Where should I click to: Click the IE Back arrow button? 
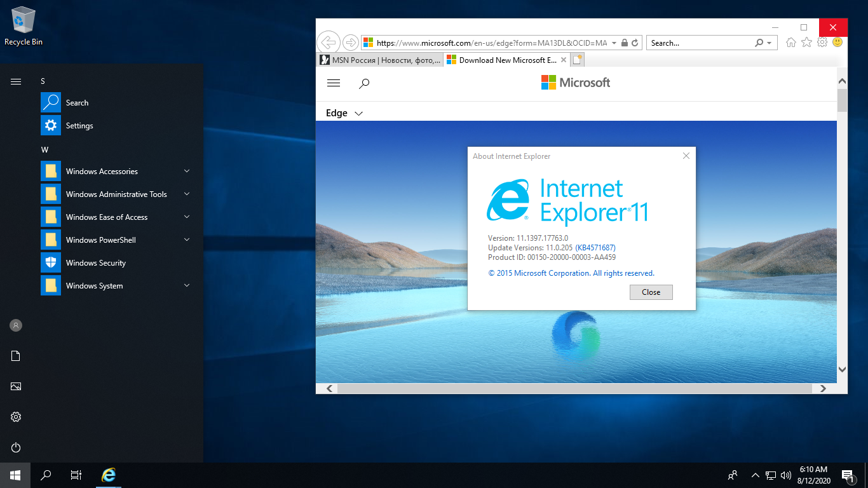[328, 43]
